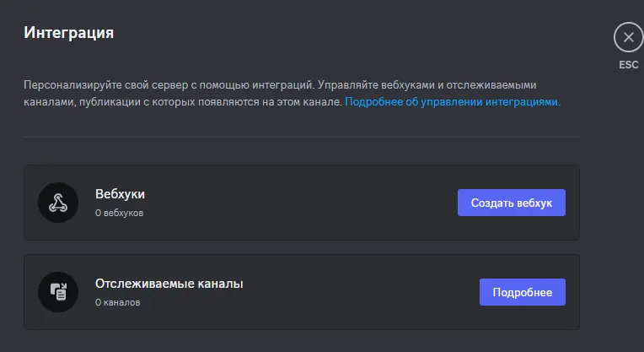Click the description line beginning with каналами
The height and width of the screenshot is (352, 644).
pos(183,101)
